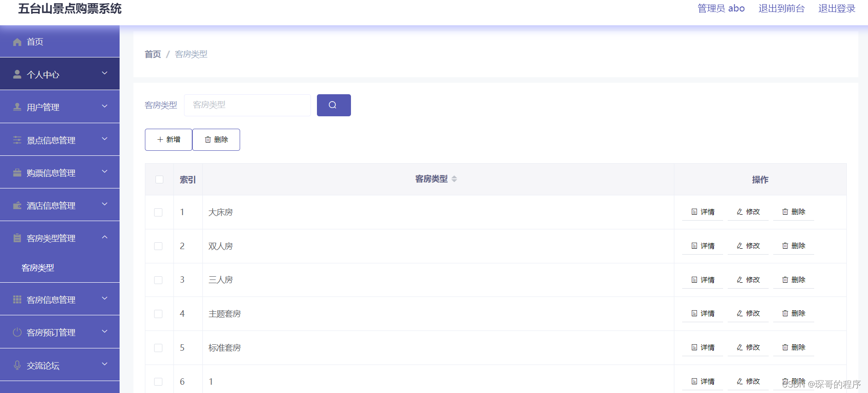Open 详情 for the 标准套房 row
Image resolution: width=868 pixels, height=393 pixels.
tap(702, 347)
